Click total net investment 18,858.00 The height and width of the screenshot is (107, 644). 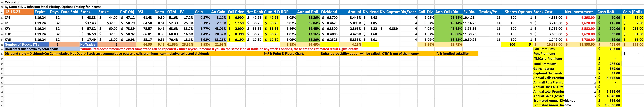580,44
